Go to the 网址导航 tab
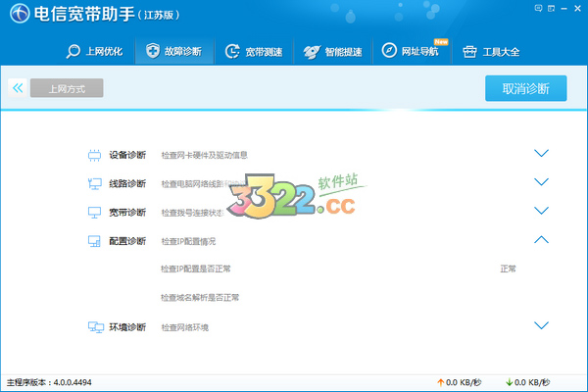588x392 pixels. coord(413,51)
